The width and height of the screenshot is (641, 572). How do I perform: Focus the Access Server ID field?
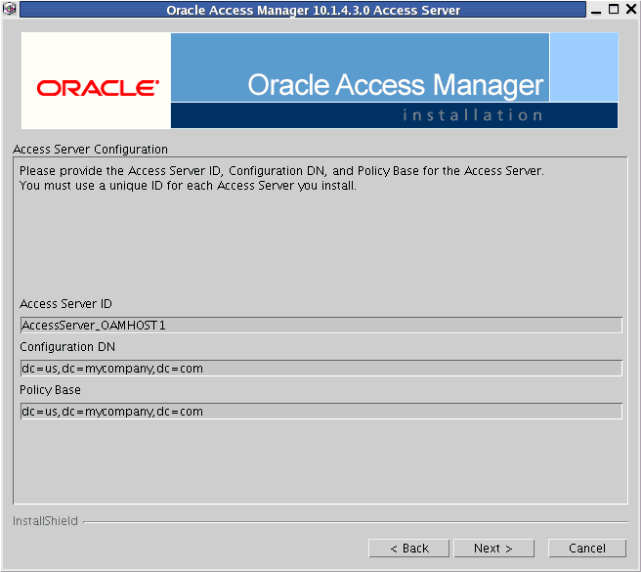click(321, 325)
